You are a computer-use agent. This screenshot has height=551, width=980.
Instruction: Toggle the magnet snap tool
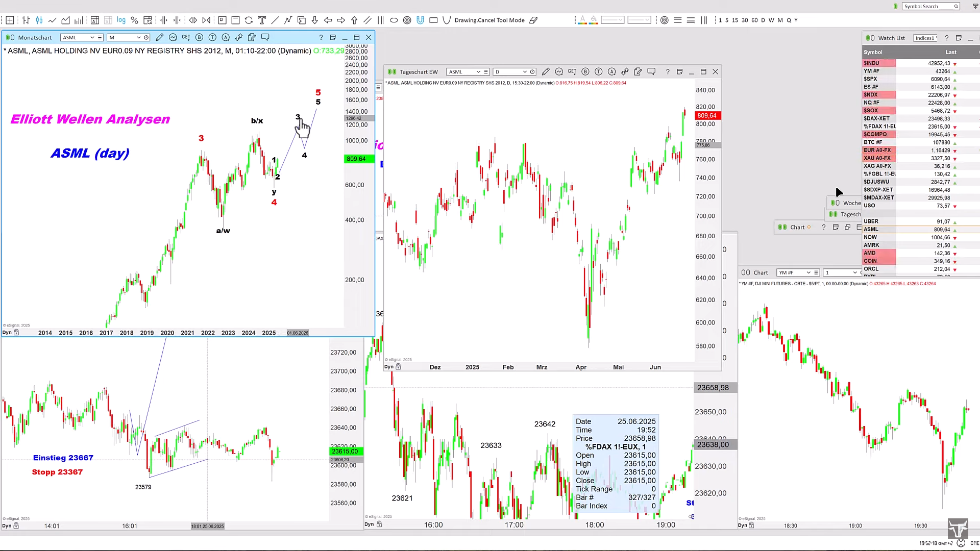(x=420, y=20)
